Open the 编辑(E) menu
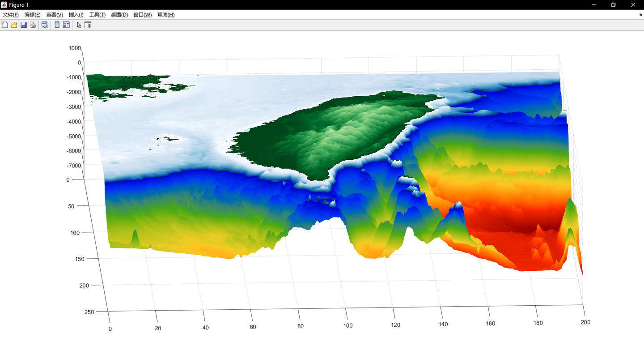The width and height of the screenshot is (644, 346). (x=32, y=15)
